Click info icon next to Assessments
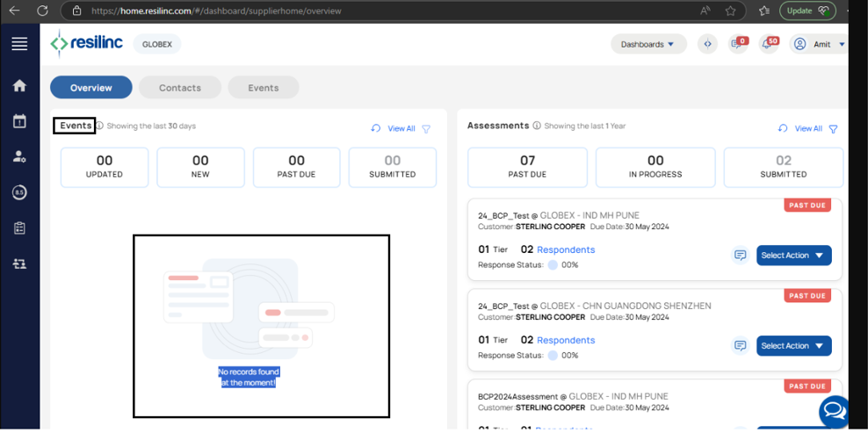This screenshot has width=868, height=433. [537, 126]
